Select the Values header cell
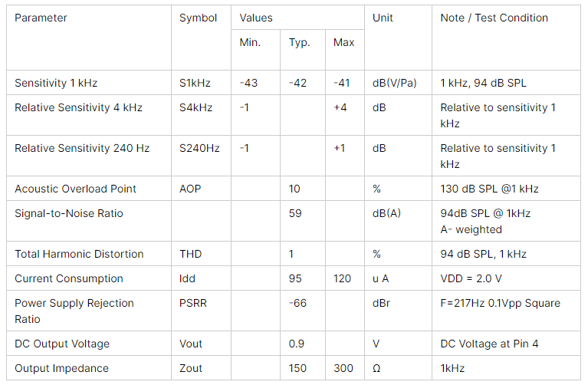Viewport: 588px width, 385px height. click(x=256, y=18)
